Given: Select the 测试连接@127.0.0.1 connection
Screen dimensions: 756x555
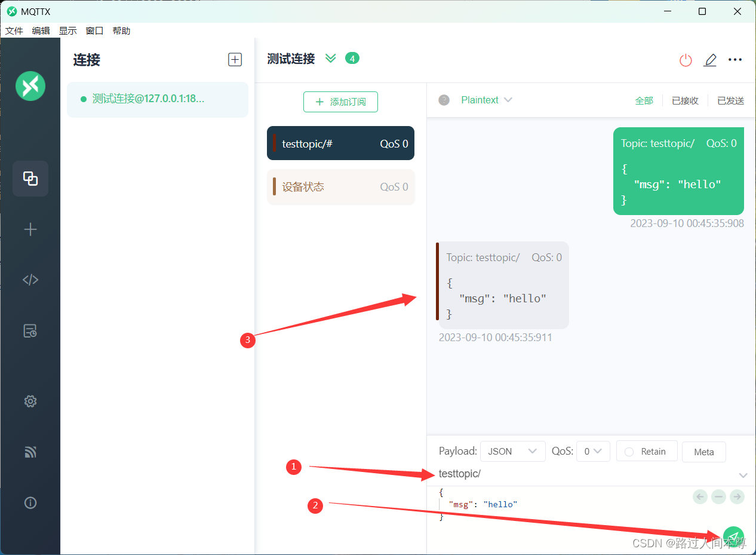Looking at the screenshot, I should (158, 99).
